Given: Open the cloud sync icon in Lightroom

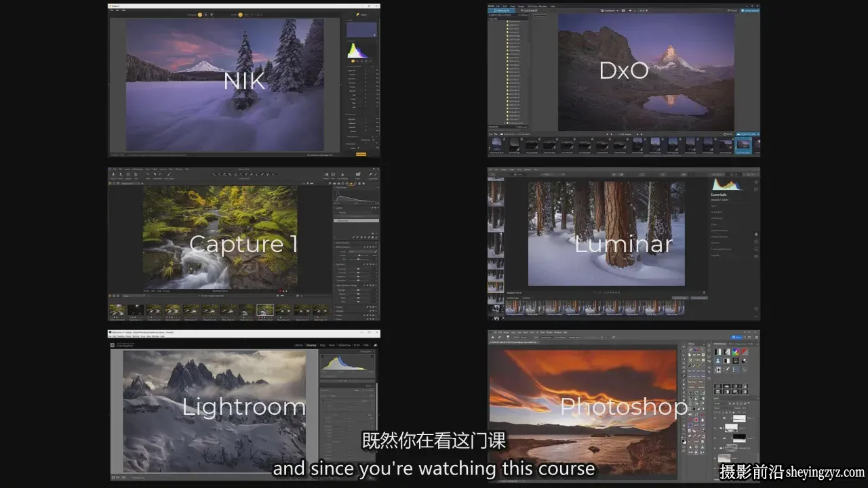Looking at the screenshot, I should pyautogui.click(x=375, y=345).
